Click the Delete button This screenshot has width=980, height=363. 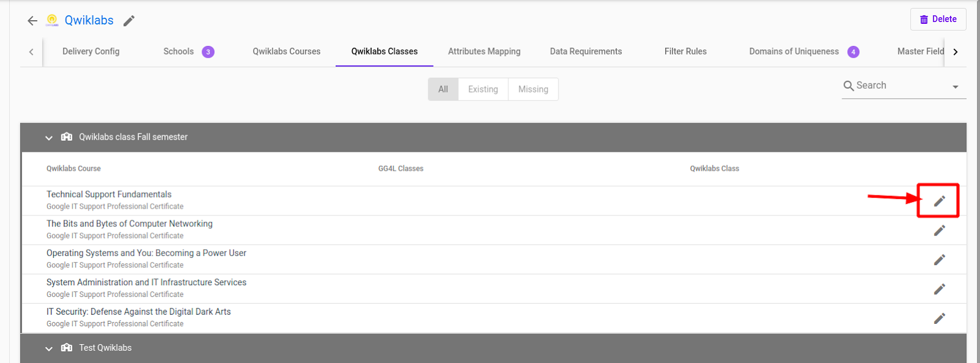click(938, 19)
